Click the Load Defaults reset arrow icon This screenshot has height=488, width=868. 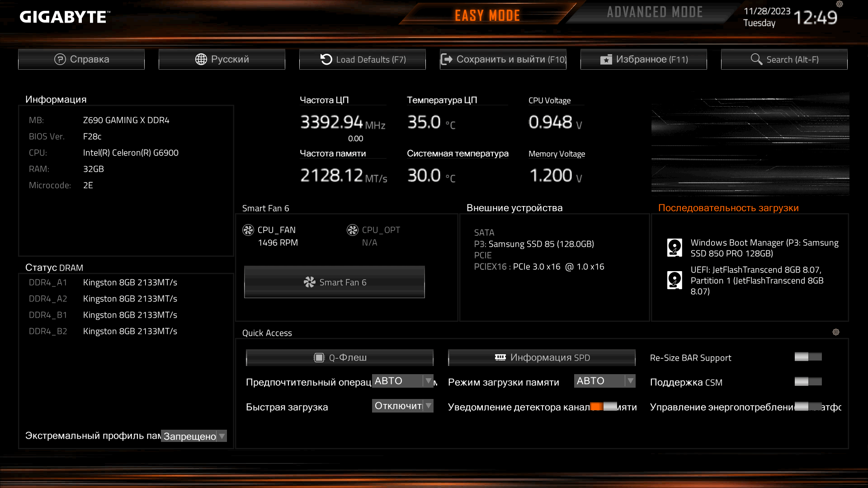coord(326,59)
